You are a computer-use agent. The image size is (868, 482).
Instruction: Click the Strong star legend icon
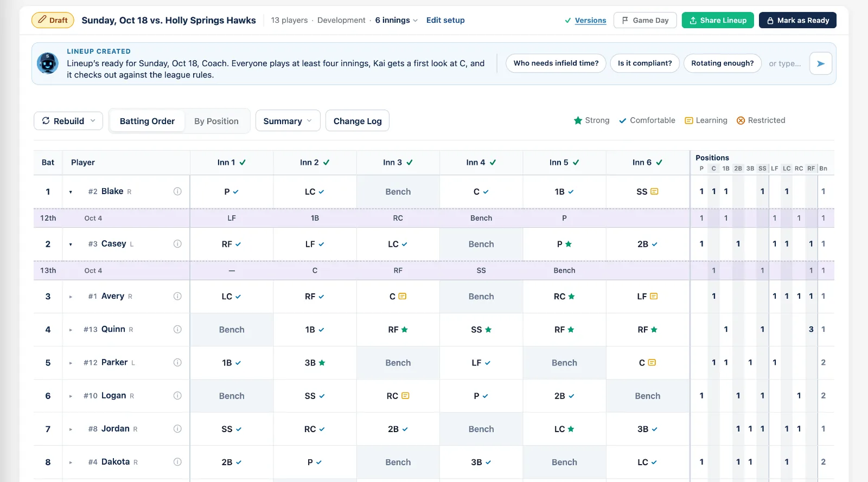(x=578, y=120)
